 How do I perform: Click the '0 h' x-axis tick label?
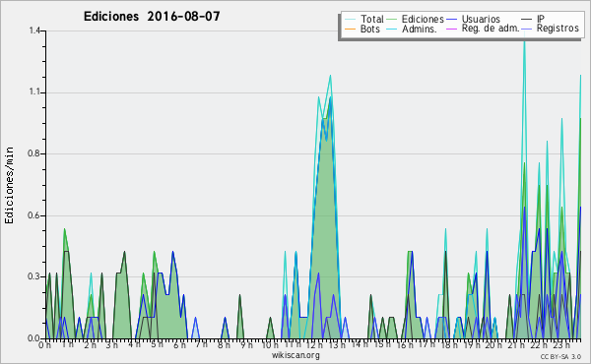click(44, 345)
